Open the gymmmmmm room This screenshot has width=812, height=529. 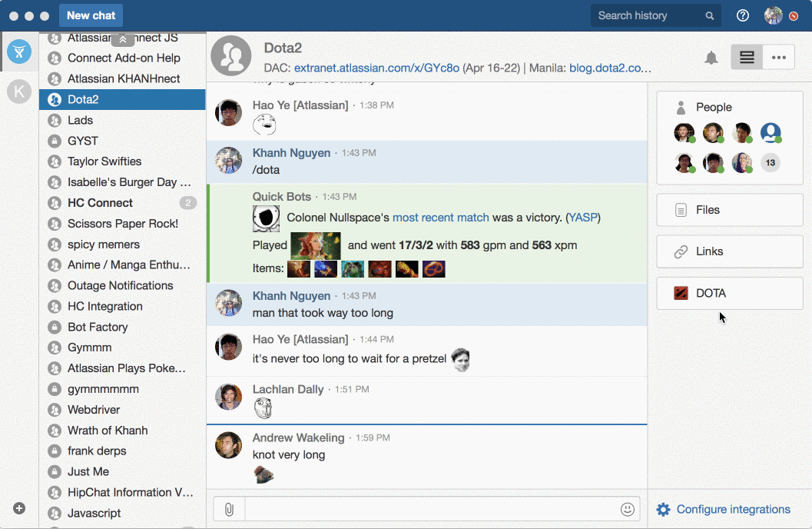pyautogui.click(x=123, y=389)
